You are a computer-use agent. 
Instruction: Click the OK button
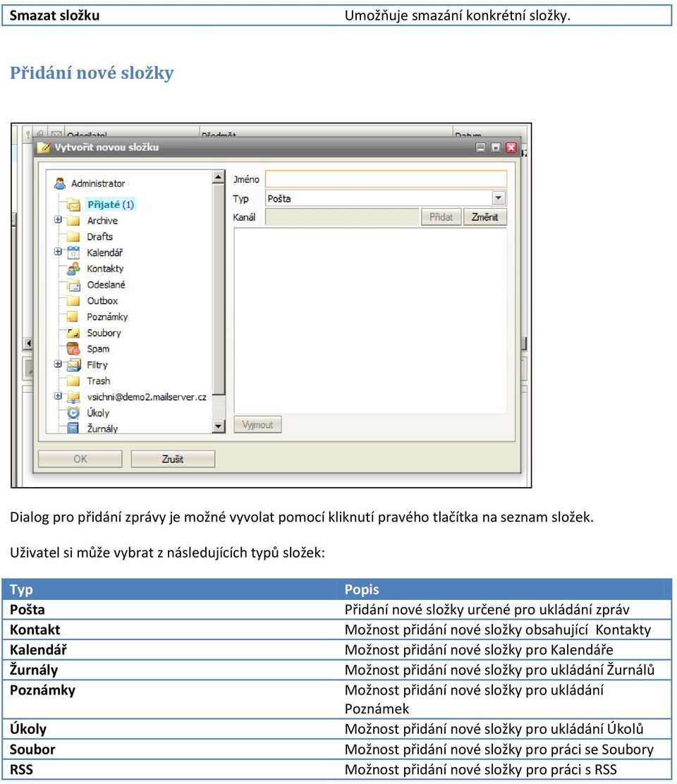click(x=80, y=459)
